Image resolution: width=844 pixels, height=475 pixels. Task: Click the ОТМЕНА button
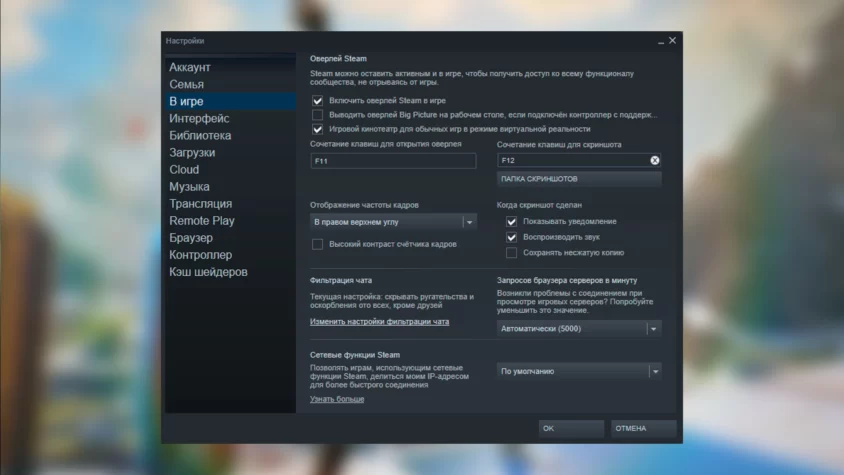(643, 428)
